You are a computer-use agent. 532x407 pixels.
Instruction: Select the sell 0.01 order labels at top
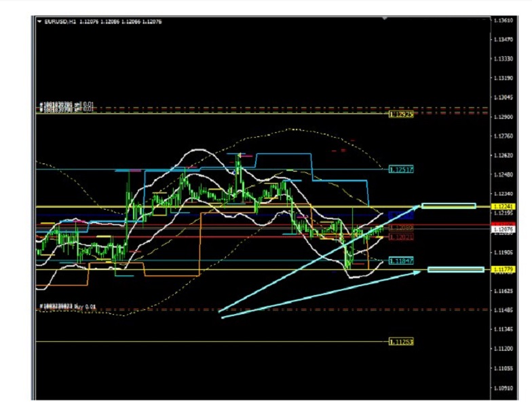66,107
